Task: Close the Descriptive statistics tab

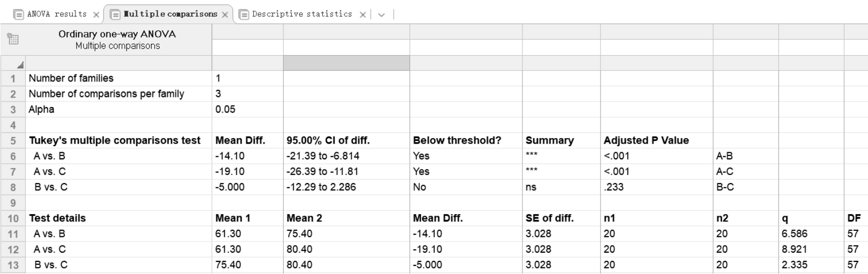Action: (x=363, y=15)
